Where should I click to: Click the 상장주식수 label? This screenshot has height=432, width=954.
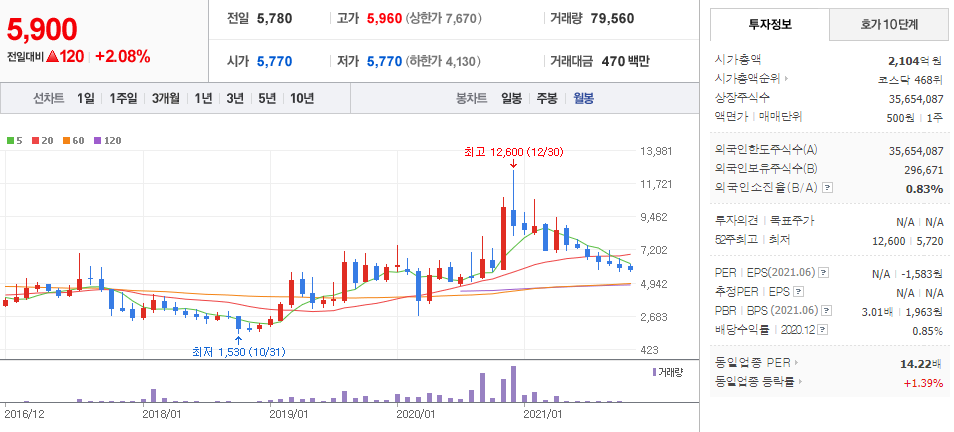click(742, 97)
